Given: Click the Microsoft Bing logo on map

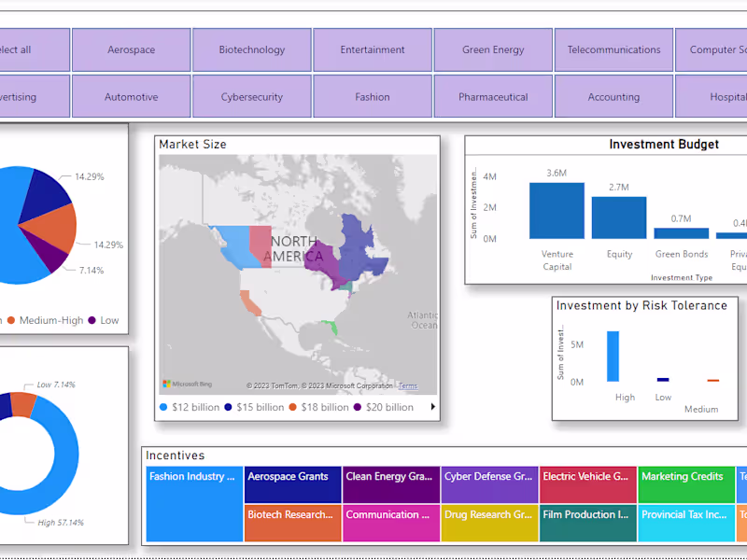Looking at the screenshot, I should pyautogui.click(x=188, y=384).
